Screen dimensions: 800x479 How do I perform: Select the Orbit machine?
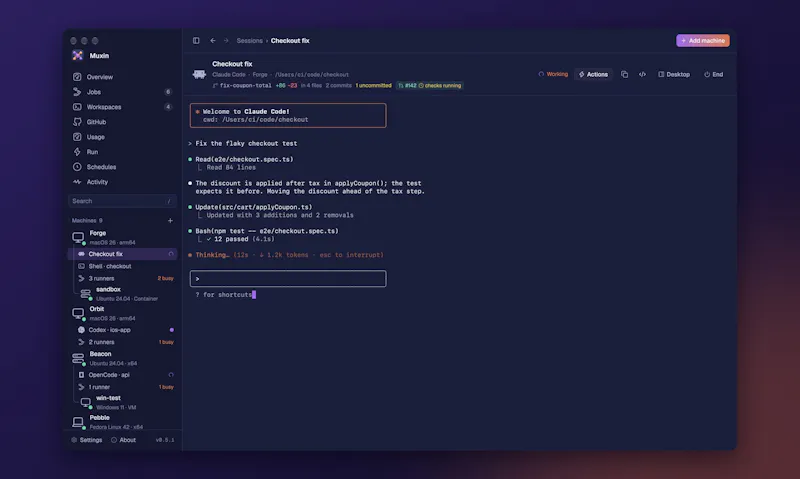click(122, 313)
